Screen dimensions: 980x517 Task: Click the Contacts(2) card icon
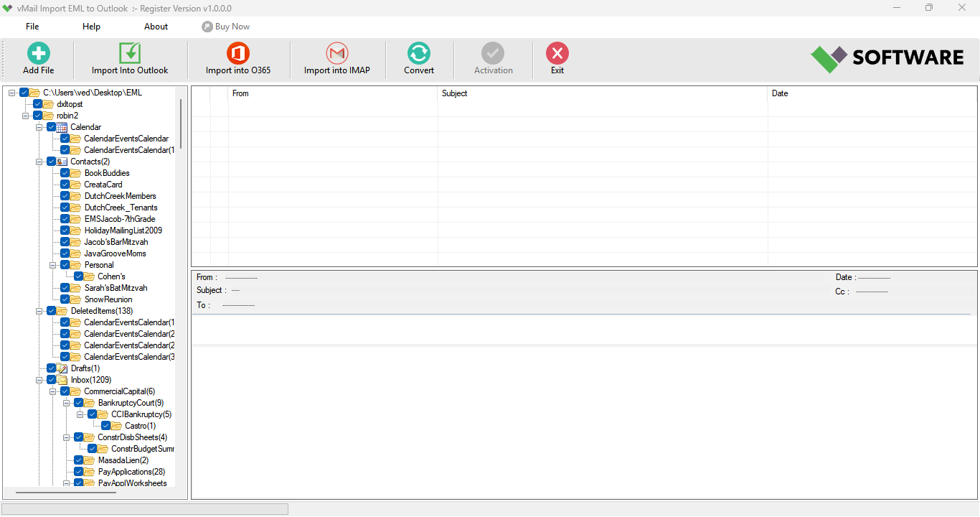click(x=62, y=162)
